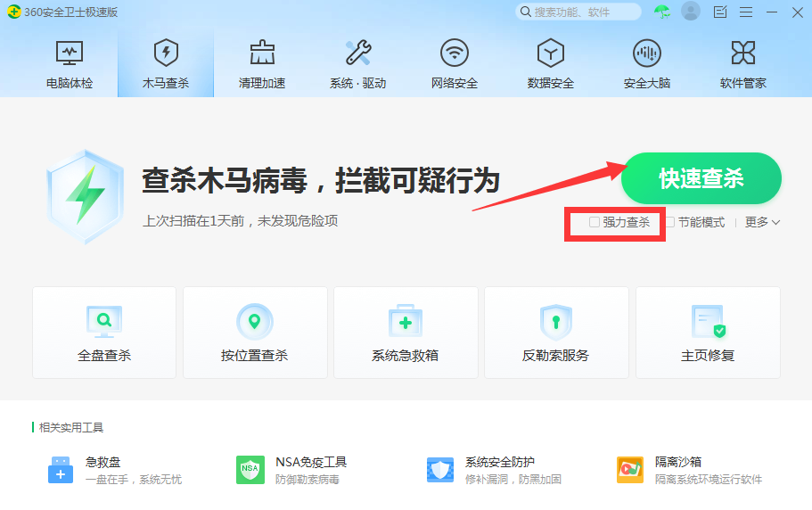
Task: Close the 360 window
Action: click(x=798, y=12)
